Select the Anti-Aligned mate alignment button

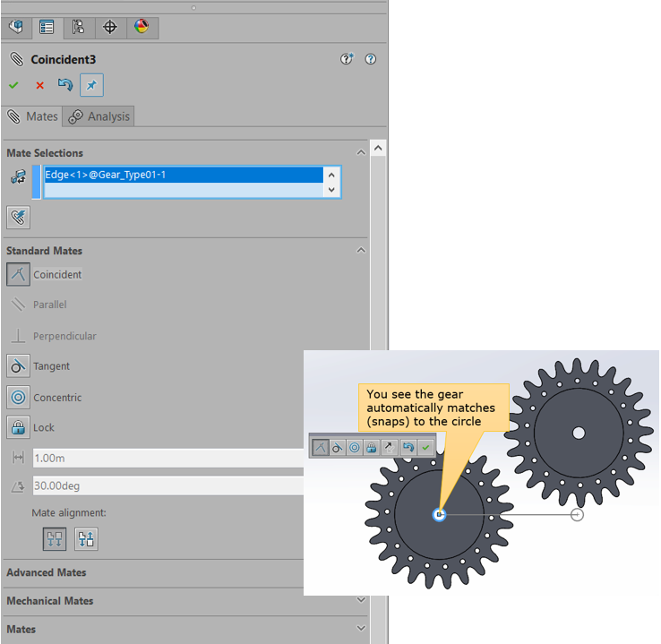tap(86, 539)
